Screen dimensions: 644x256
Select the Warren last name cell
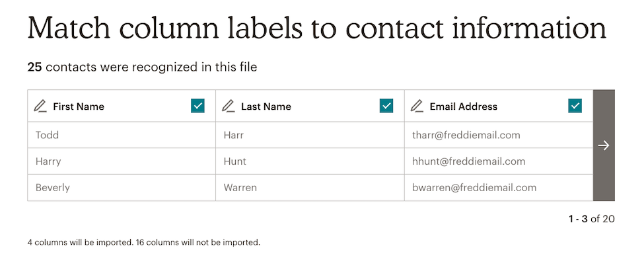(310, 188)
